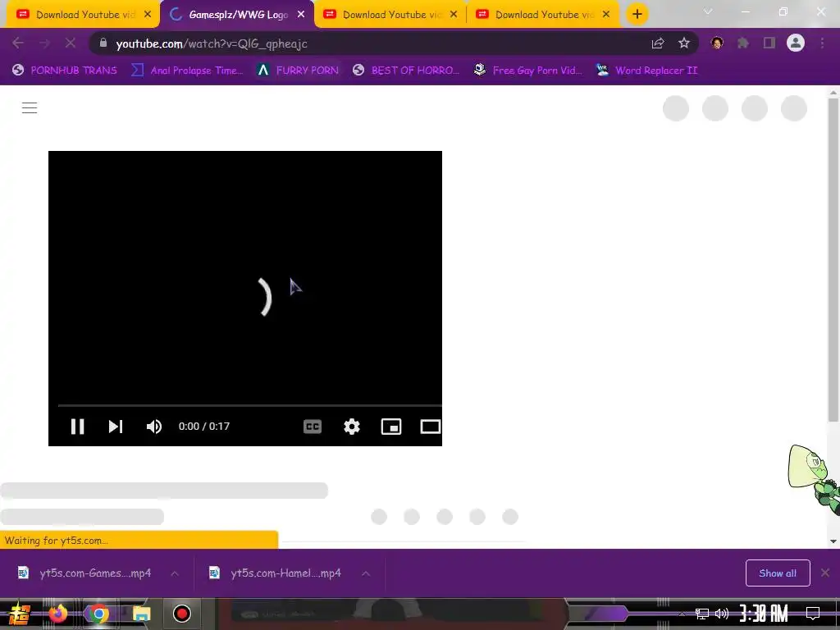840x630 pixels.
Task: Expand options for yt5s.com-Hamel....mp4 download
Action: click(x=365, y=573)
